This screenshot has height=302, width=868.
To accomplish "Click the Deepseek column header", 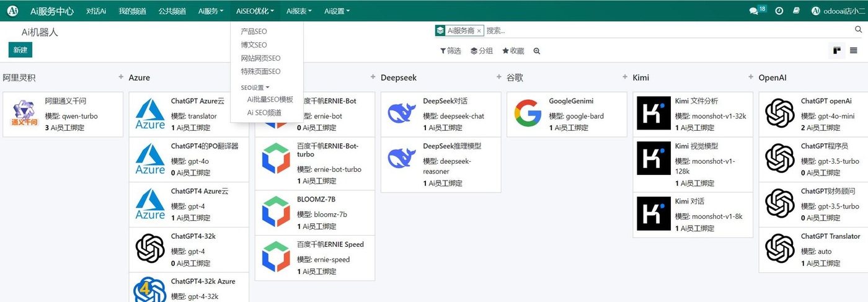I will click(399, 78).
